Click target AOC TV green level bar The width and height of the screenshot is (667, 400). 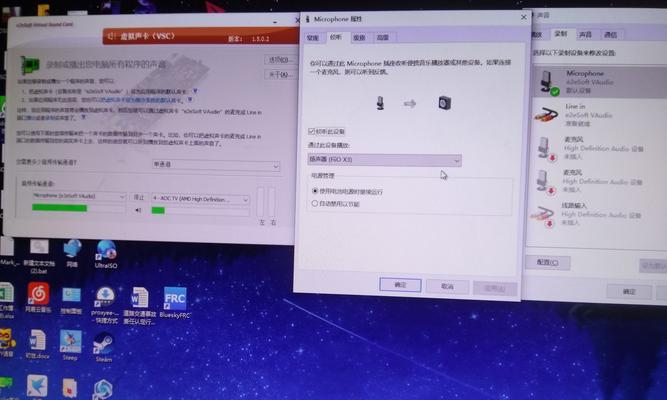158,210
